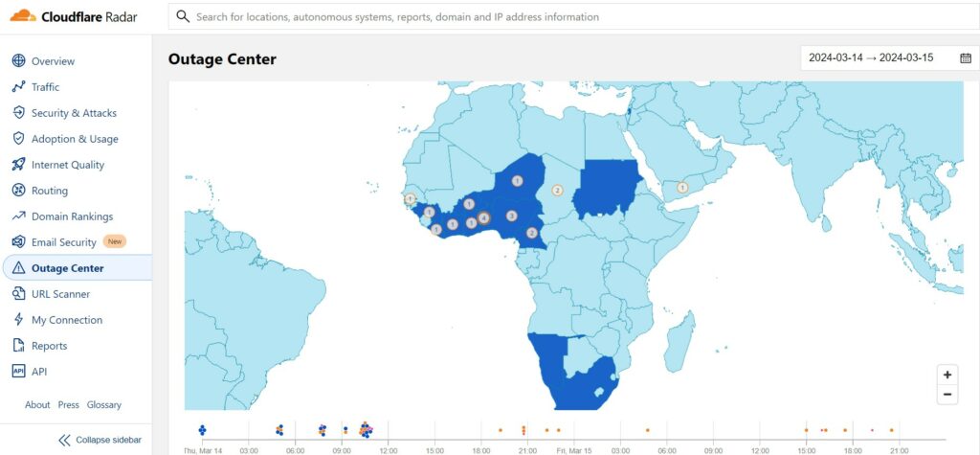This screenshot has height=455, width=980.
Task: Click the URL Scanner icon
Action: click(18, 294)
